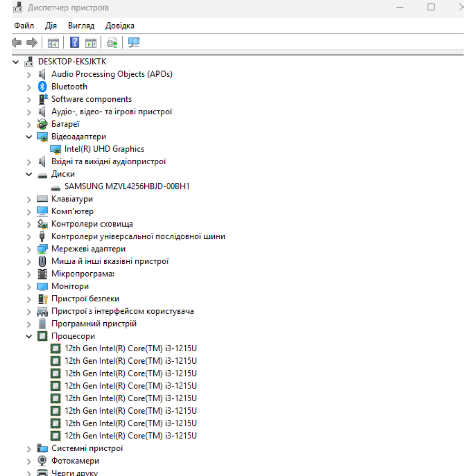476x476 pixels.
Task: Open Help via blue question mark icon
Action: pos(75,43)
